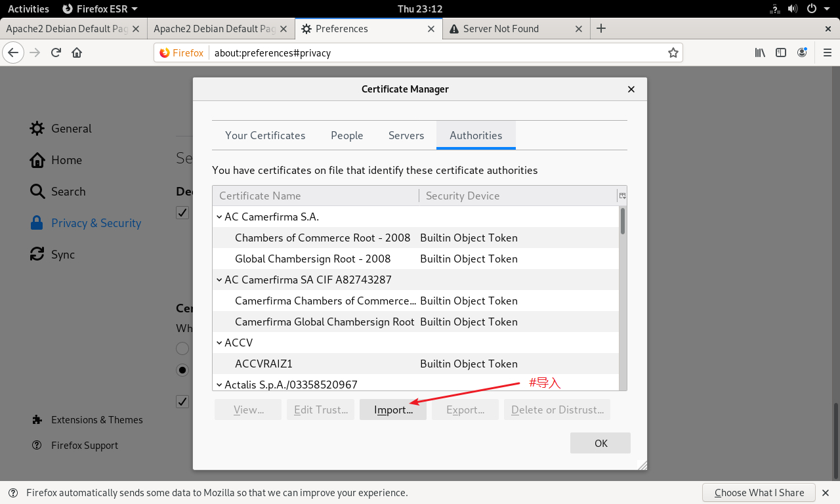This screenshot has height=504, width=840.
Task: Select the ACCVRAIZ1 certificate
Action: [x=416, y=364]
